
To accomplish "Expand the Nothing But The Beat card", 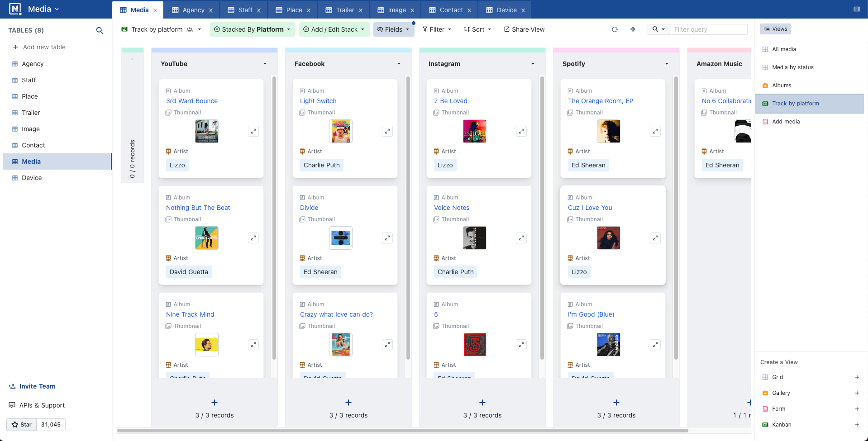I will [253, 238].
